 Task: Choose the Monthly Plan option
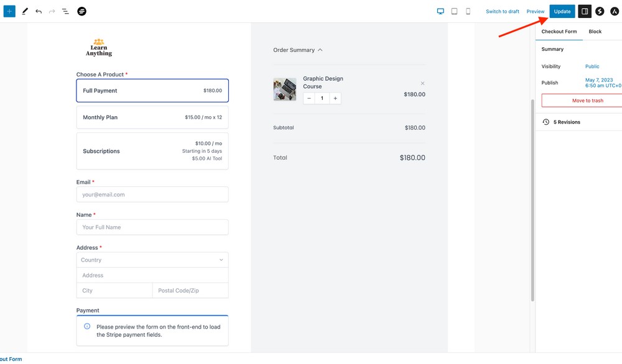tap(152, 117)
